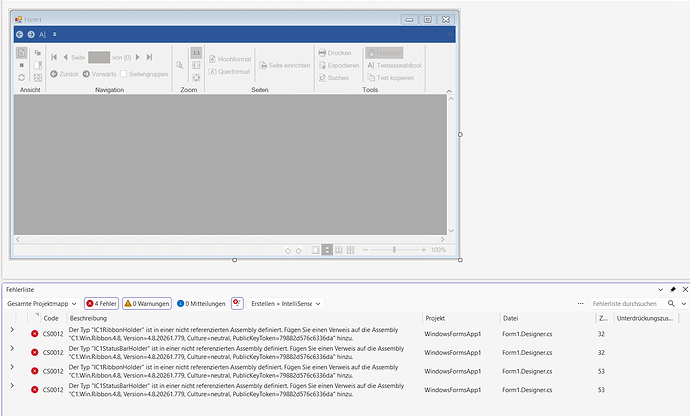Screen dimensions: 690x416
Task: Click the fit whole page zoom icon
Action: pos(196,77)
